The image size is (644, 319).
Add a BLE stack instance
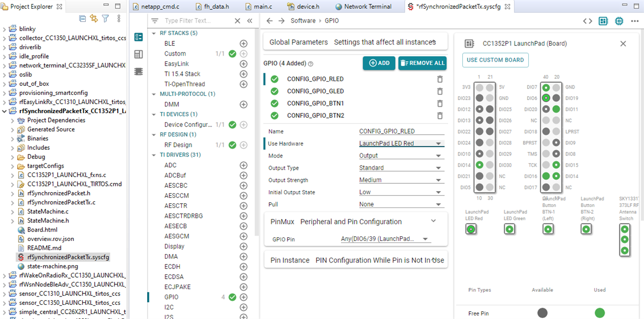pos(243,43)
